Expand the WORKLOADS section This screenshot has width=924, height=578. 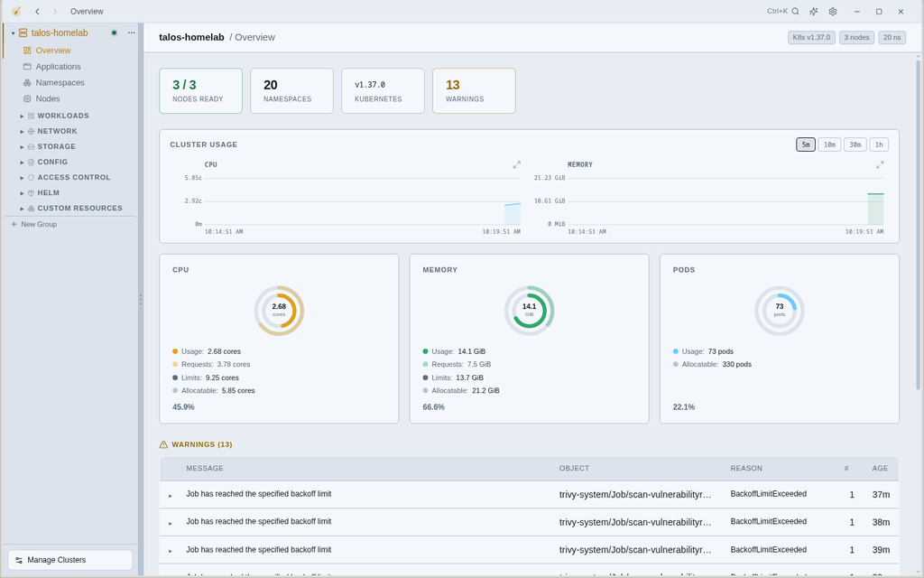(x=22, y=116)
